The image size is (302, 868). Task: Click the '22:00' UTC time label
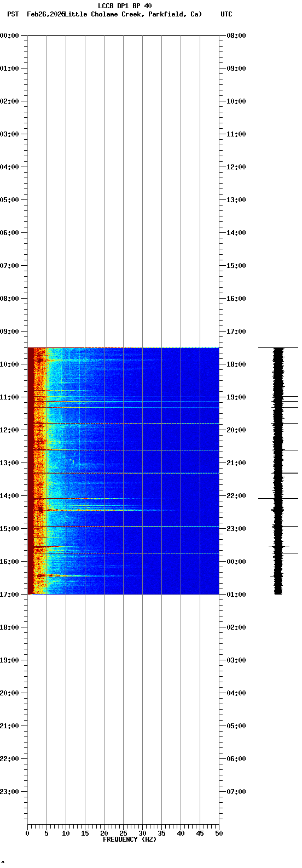coord(236,496)
